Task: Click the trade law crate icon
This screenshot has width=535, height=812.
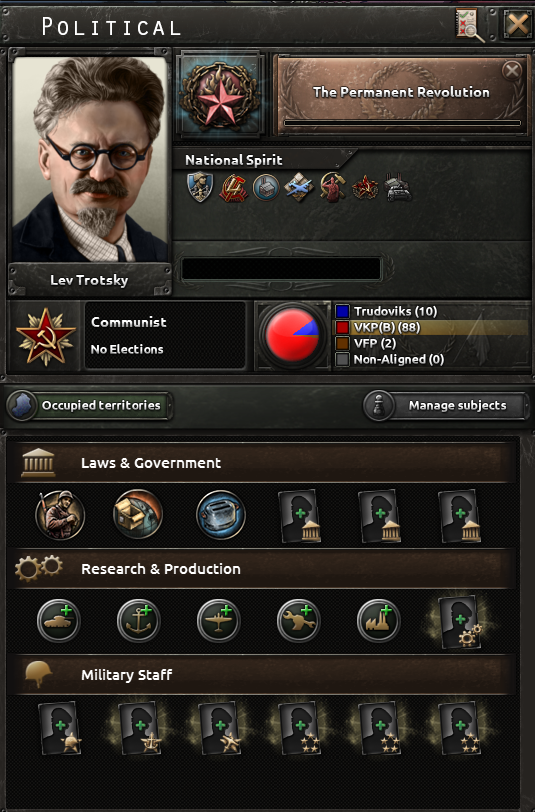Action: (x=138, y=515)
